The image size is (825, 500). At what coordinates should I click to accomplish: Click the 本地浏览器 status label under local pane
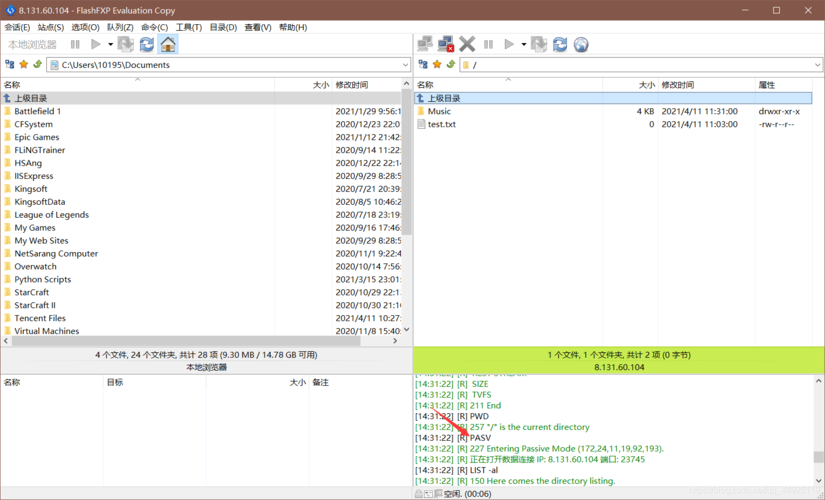pos(206,367)
